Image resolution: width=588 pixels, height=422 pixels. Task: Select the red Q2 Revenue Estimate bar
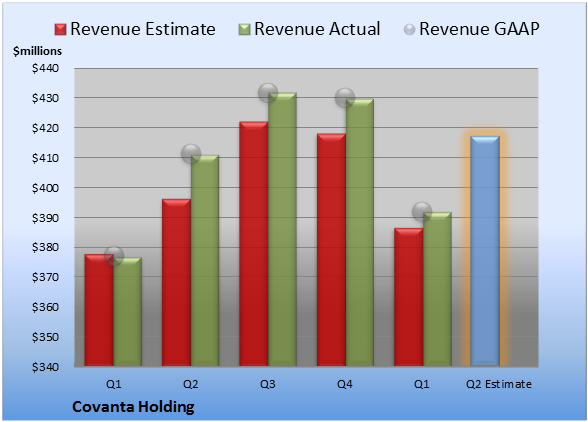pos(177,282)
